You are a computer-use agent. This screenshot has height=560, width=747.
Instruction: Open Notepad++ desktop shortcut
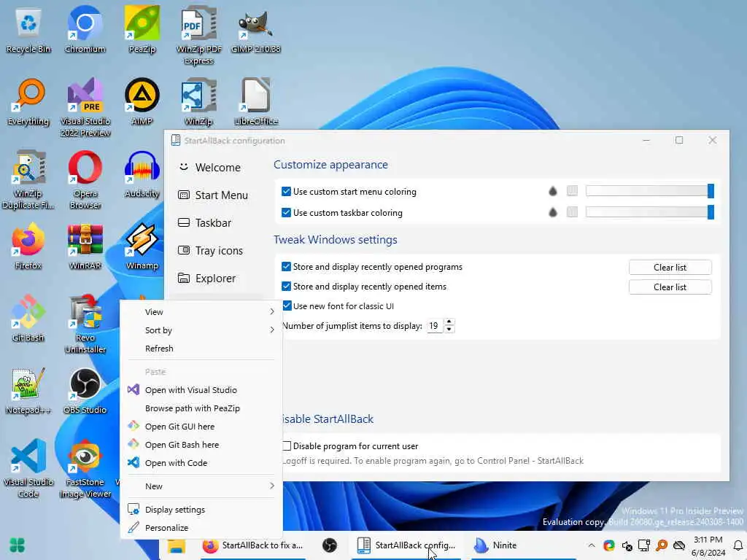pos(28,391)
